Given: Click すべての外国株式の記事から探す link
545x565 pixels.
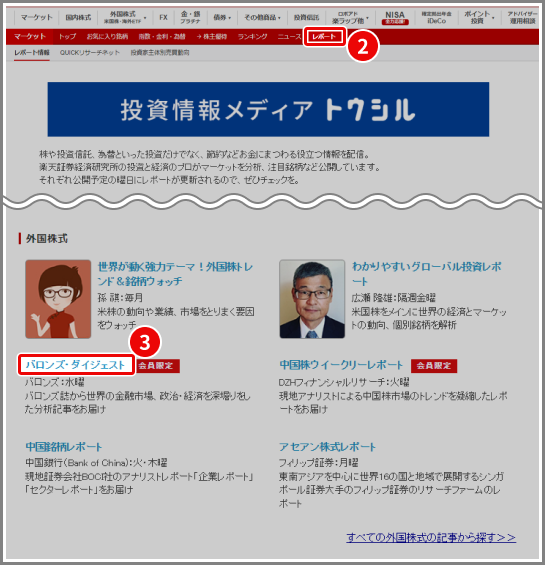Looking at the screenshot, I should tap(431, 537).
